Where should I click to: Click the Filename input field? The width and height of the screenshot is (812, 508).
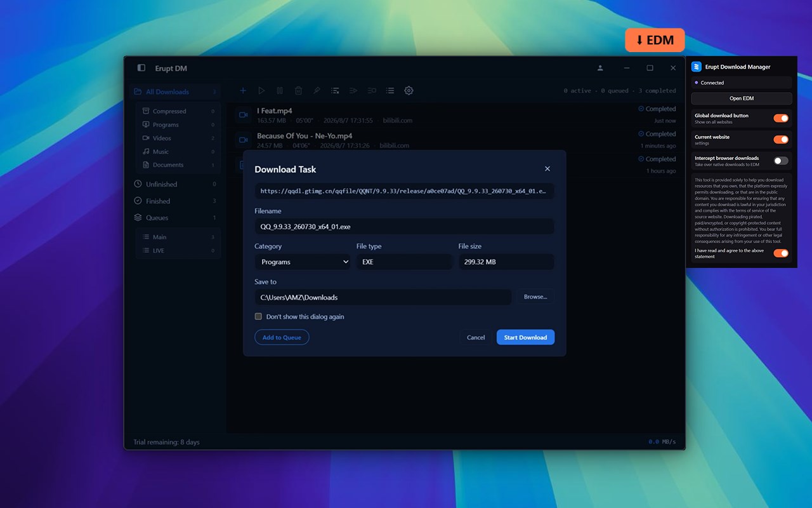coord(404,226)
